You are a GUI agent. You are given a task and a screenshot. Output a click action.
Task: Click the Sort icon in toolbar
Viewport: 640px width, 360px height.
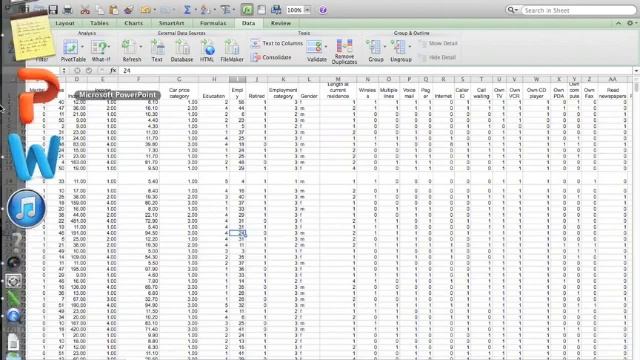(205, 9)
